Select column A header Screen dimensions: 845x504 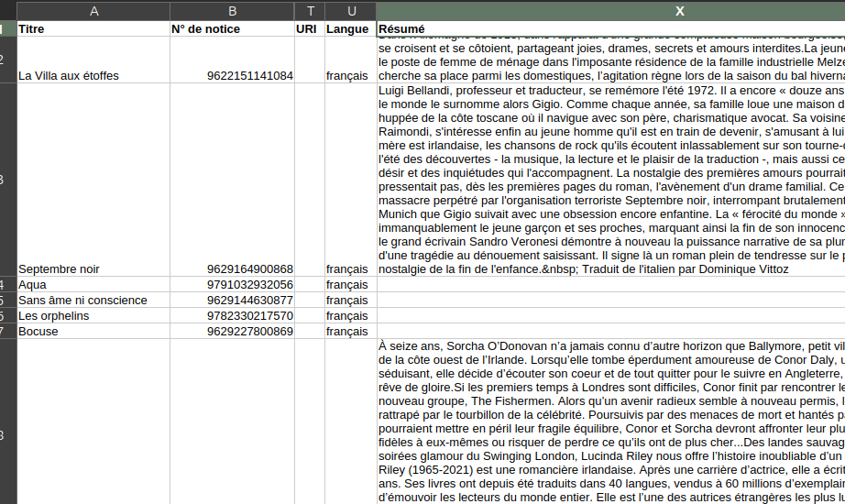tap(93, 10)
